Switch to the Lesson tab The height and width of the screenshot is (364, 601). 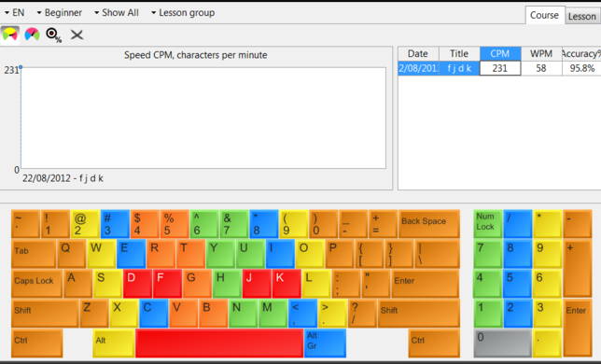581,17
